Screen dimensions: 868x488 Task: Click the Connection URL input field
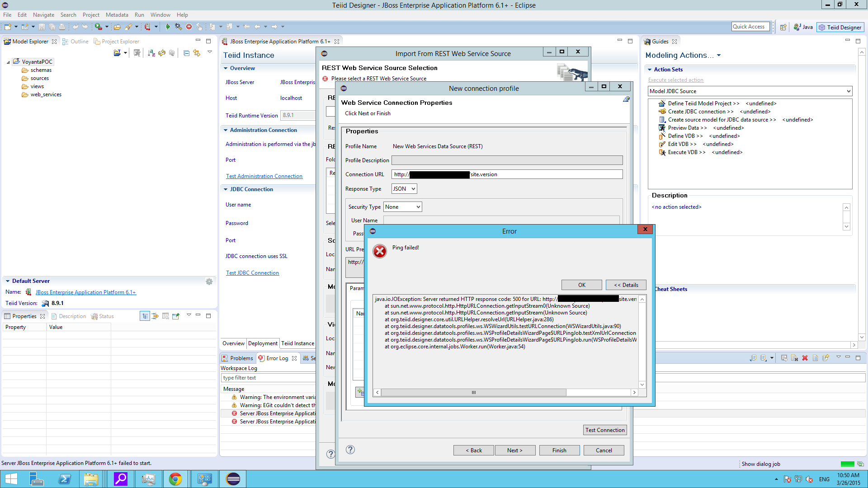pos(507,174)
